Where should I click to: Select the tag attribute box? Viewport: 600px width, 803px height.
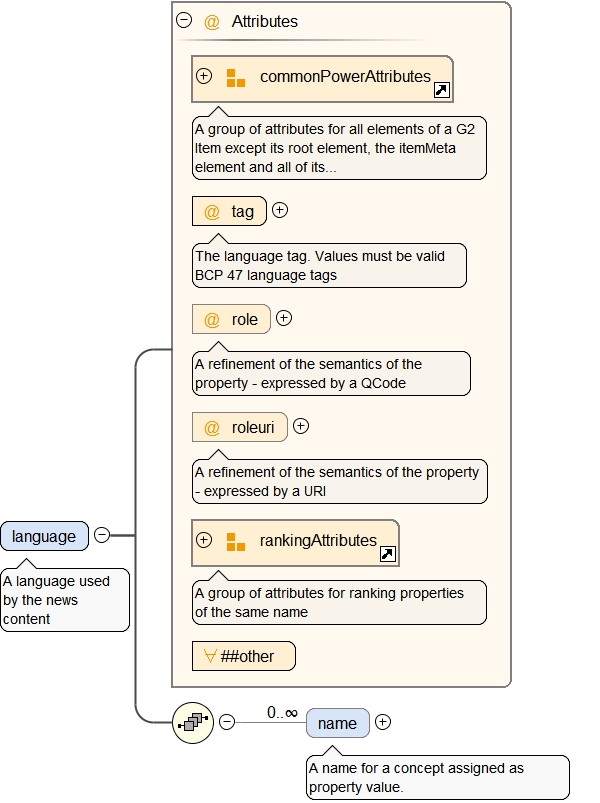click(x=229, y=212)
